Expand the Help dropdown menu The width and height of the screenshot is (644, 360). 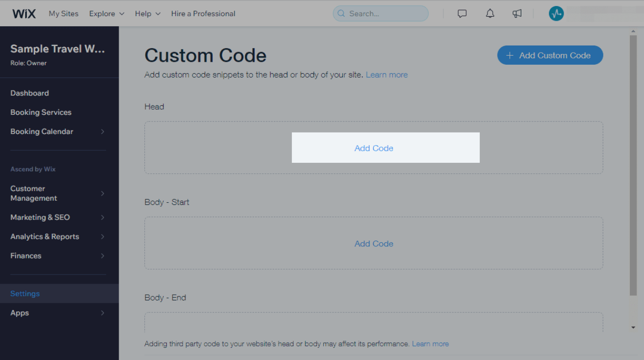point(147,14)
